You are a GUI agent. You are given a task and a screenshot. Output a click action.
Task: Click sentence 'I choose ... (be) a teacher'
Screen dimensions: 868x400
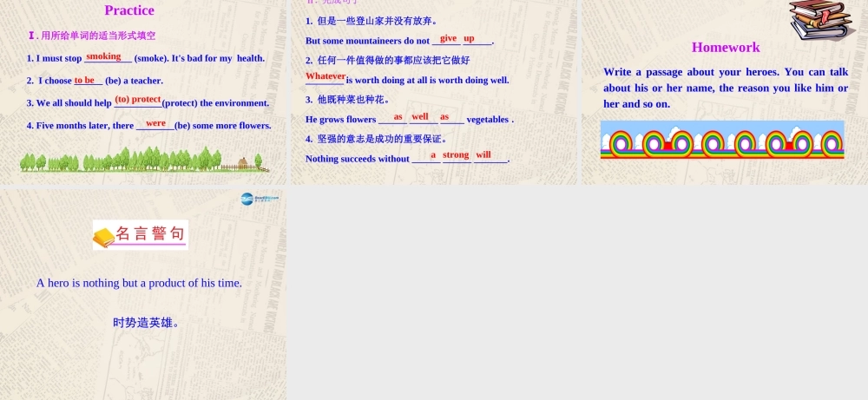tap(95, 80)
